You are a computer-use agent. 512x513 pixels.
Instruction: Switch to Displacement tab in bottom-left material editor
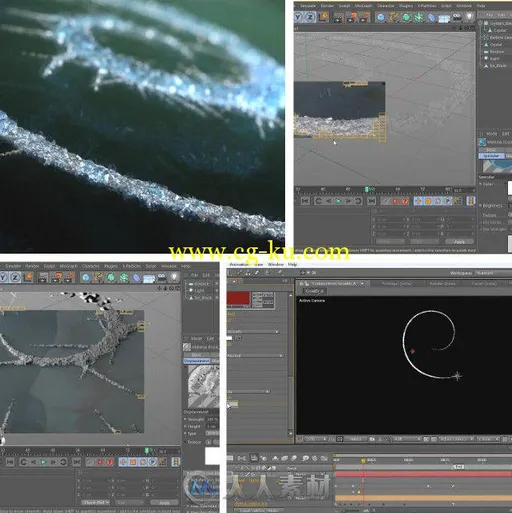(x=197, y=361)
